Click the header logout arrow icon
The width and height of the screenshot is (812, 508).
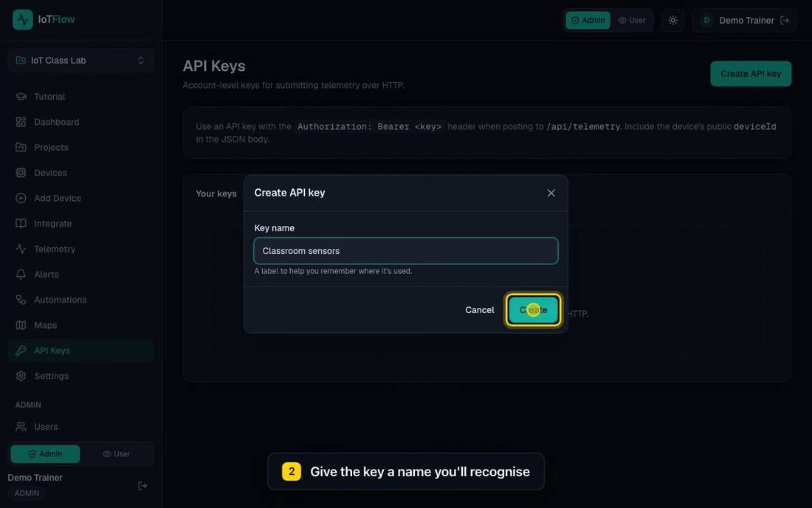coord(785,20)
